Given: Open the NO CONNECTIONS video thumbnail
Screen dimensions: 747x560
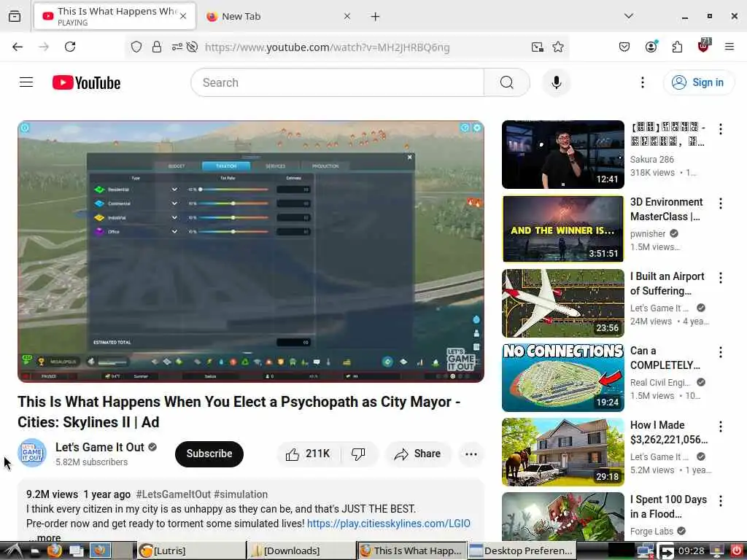Looking at the screenshot, I should (562, 377).
